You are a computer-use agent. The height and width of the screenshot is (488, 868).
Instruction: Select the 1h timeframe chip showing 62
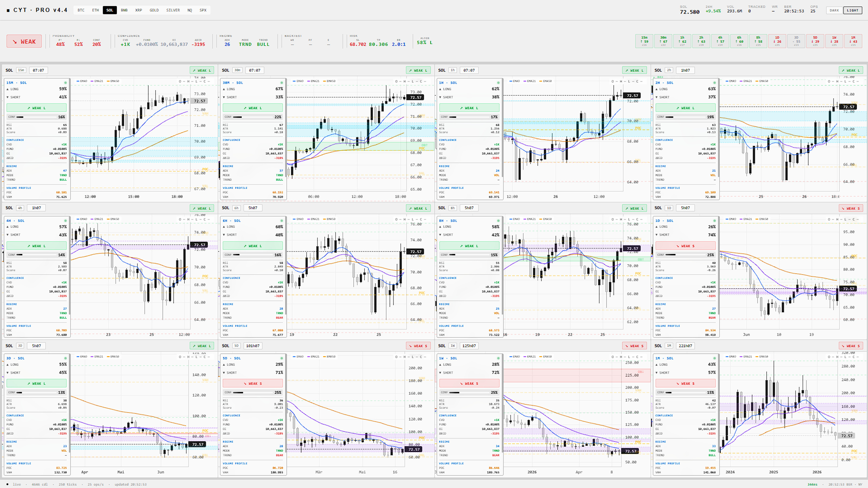point(682,41)
